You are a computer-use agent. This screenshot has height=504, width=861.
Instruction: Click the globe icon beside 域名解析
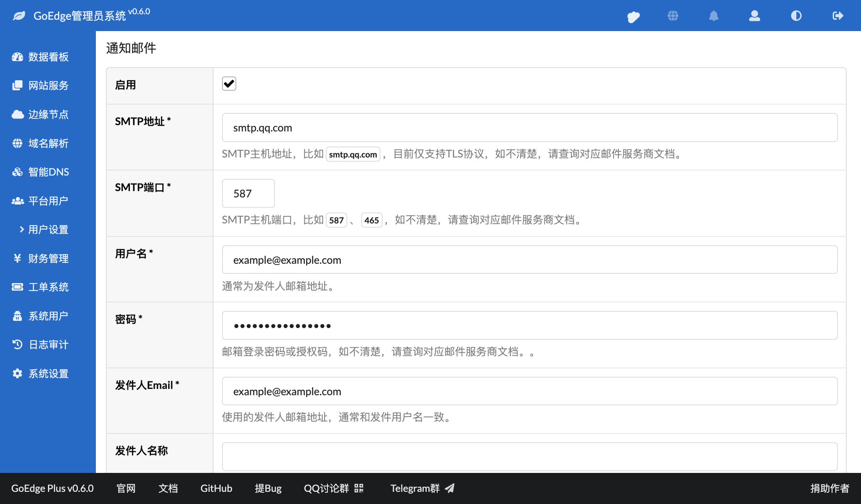point(17,143)
